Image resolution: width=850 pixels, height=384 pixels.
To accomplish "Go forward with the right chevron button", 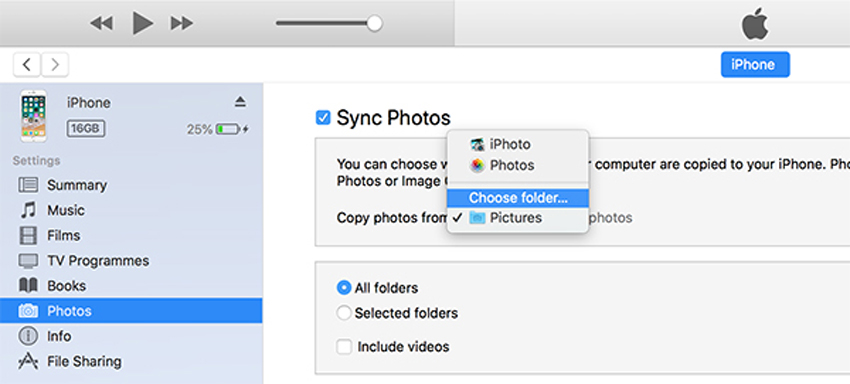I will pyautogui.click(x=55, y=65).
